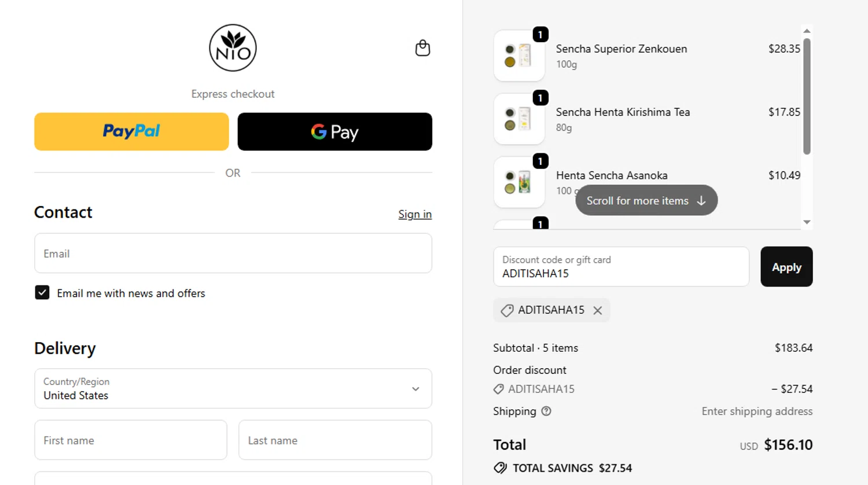Click the quantity badge on Henta Sencha Asanoka
The width and height of the screenshot is (868, 485).
[x=540, y=161]
